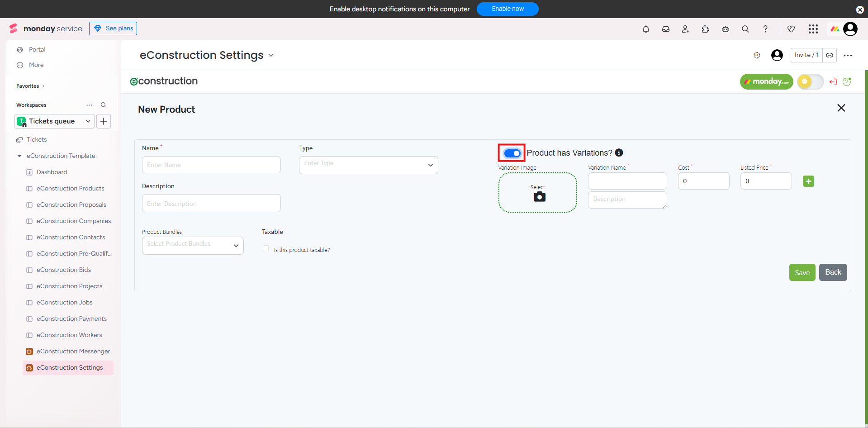Click the Enable now notifications button
The width and height of the screenshot is (868, 428).
(x=507, y=9)
